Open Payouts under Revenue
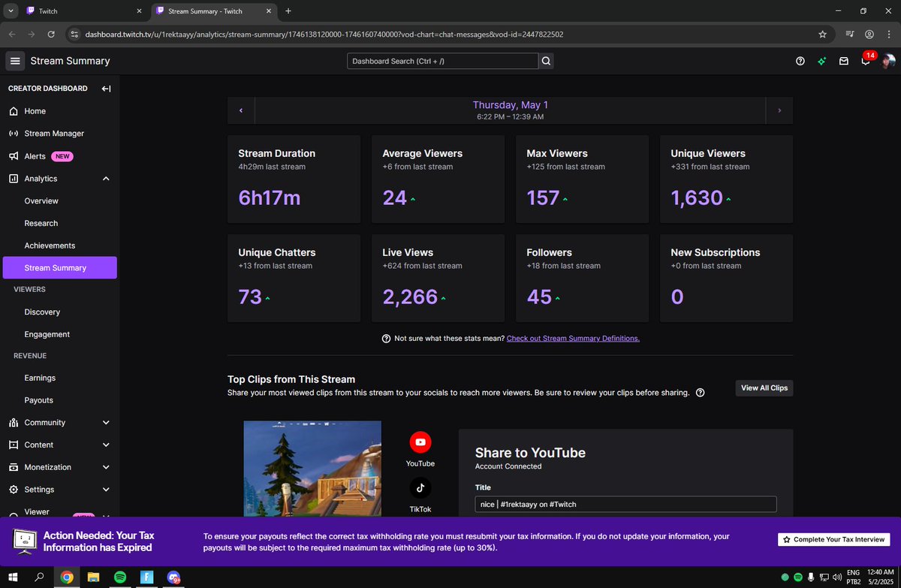The height and width of the screenshot is (588, 901). click(x=38, y=400)
